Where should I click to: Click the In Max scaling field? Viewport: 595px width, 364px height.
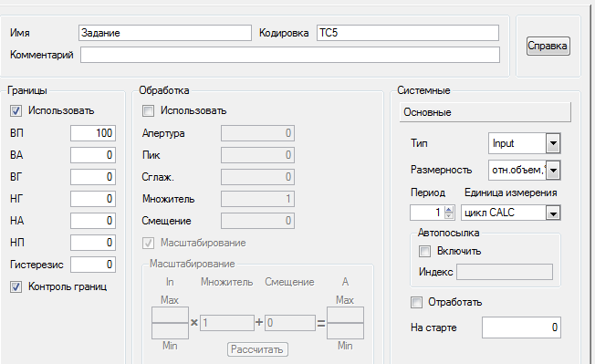(x=170, y=315)
